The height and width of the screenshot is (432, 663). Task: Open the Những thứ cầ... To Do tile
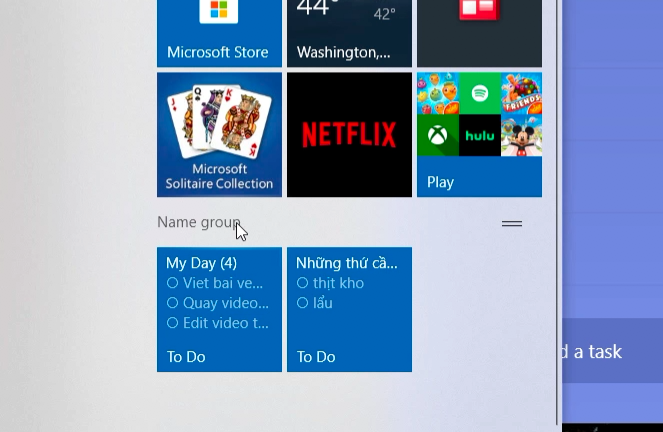tap(349, 309)
